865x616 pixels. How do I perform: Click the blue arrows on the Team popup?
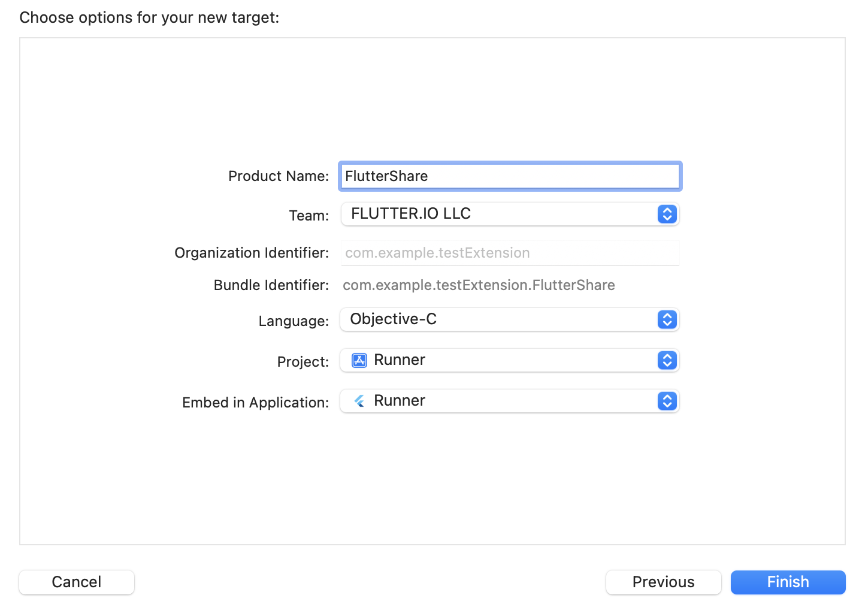coord(667,214)
